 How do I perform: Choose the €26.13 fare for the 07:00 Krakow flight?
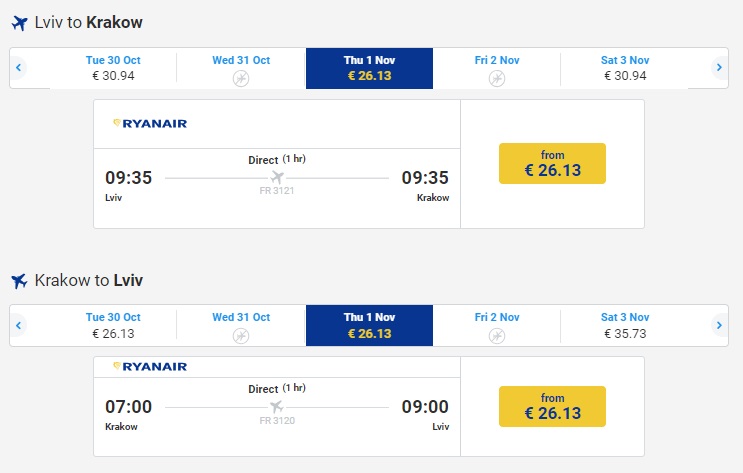coord(552,406)
